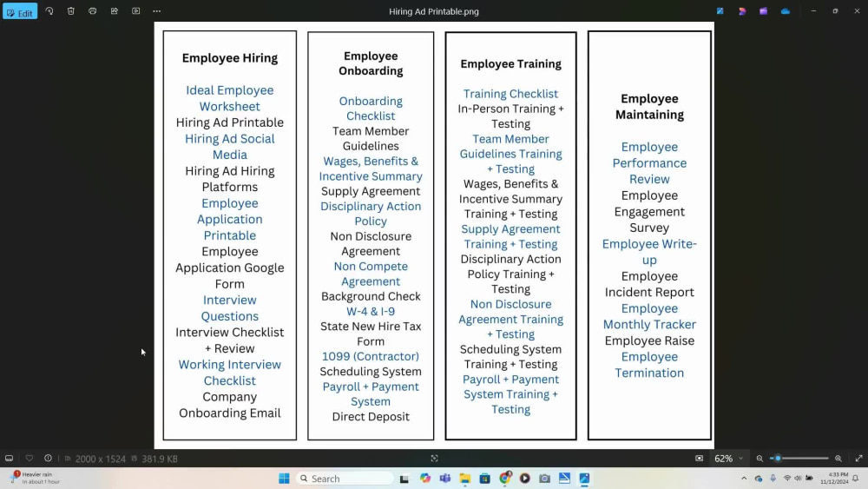Click the Employee Hiring heading in the image
This screenshot has height=489, width=868.
[230, 58]
